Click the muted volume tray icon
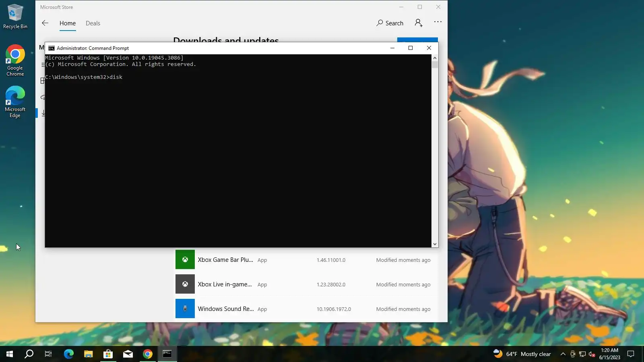Image resolution: width=644 pixels, height=362 pixels. (592, 354)
